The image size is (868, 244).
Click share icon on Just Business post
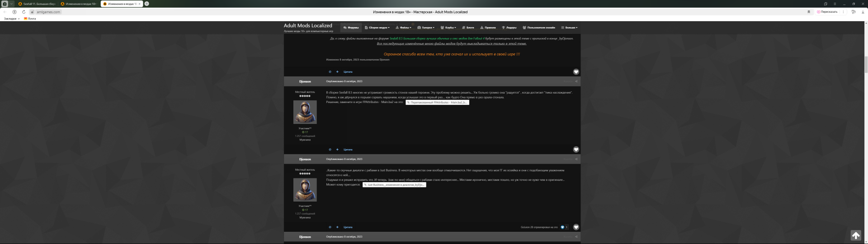point(576,159)
